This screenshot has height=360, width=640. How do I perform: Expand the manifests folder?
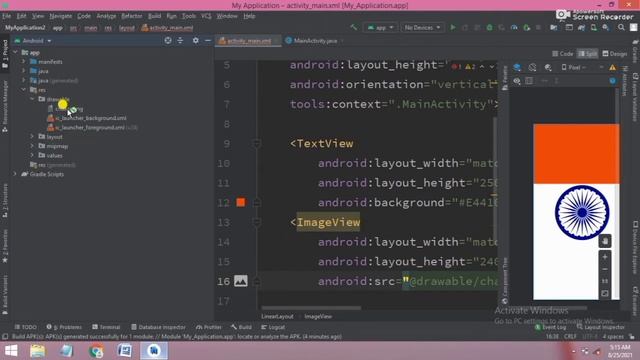tap(24, 62)
